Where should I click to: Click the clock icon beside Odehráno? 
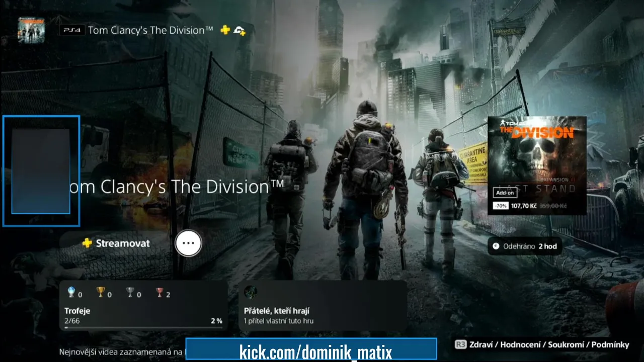496,246
